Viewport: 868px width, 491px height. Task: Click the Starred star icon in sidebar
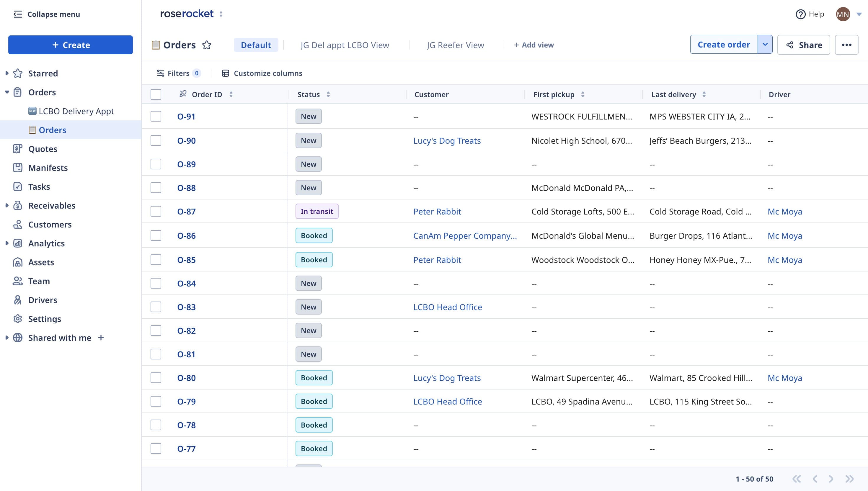click(18, 73)
